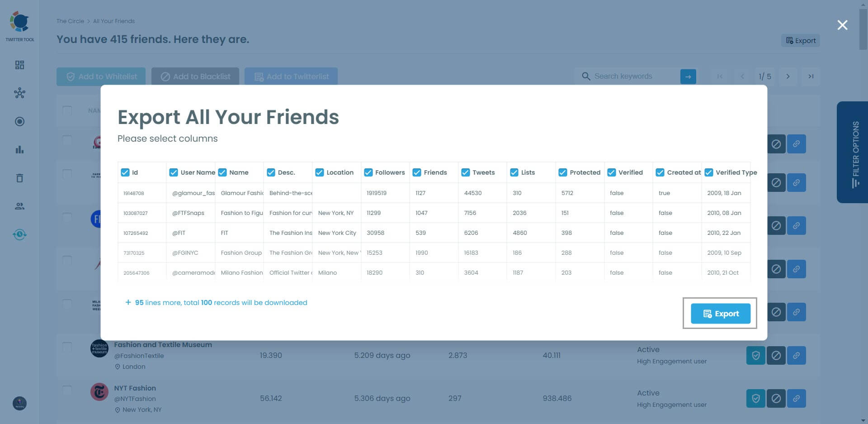Image resolution: width=868 pixels, height=424 pixels.
Task: Disable the Protected column checkbox
Action: tap(562, 172)
